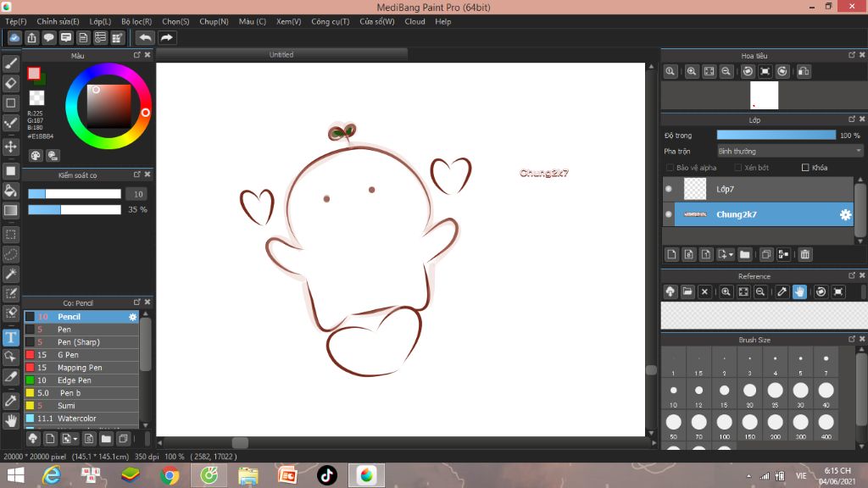Undock the Màu color panel
868x488 pixels.
point(136,55)
